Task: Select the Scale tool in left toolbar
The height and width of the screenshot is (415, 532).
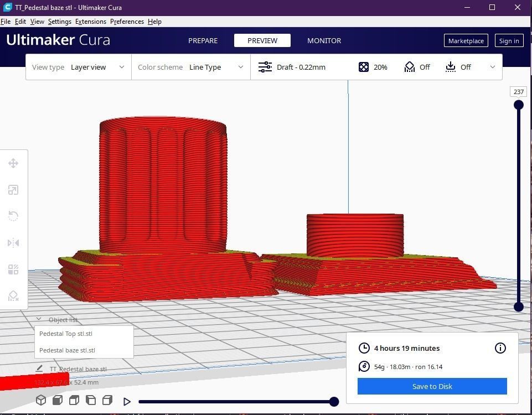Action: point(13,190)
